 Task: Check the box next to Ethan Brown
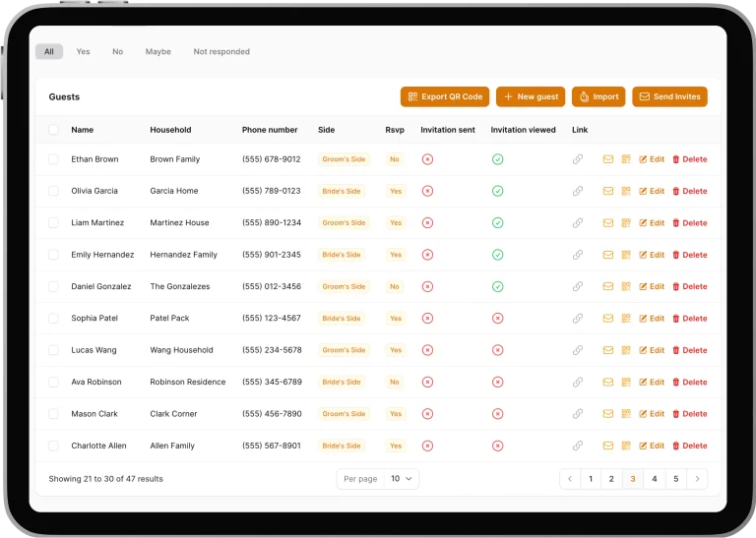pyautogui.click(x=53, y=159)
